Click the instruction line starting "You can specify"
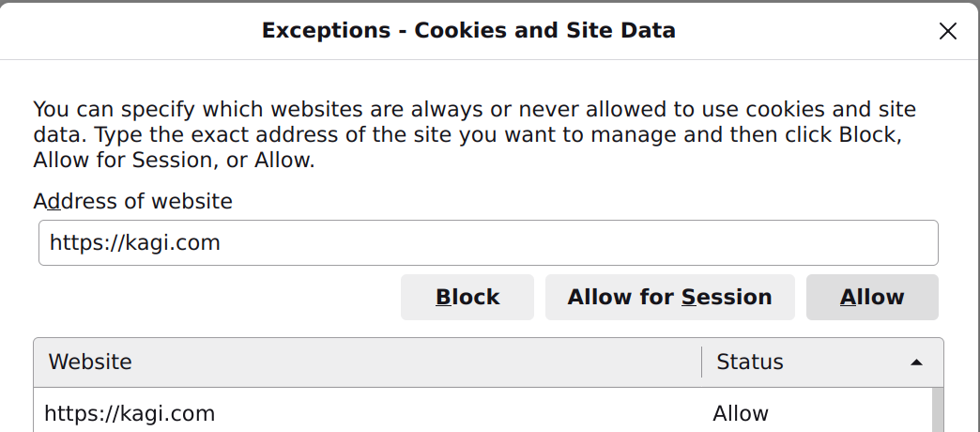The width and height of the screenshot is (980, 432). (x=474, y=109)
